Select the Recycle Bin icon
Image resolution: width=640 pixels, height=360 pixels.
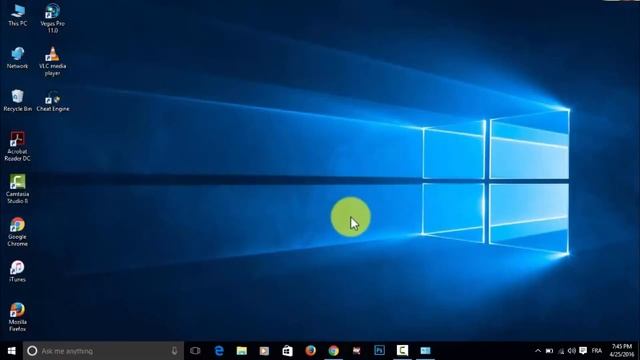tap(18, 100)
